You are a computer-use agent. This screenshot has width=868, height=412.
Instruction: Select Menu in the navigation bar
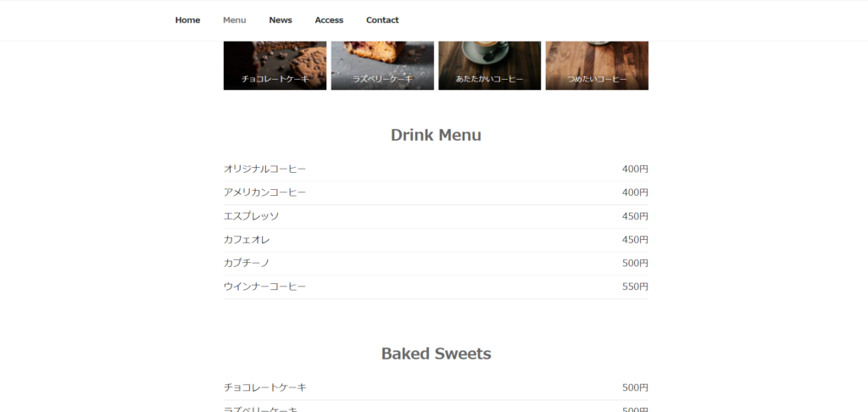click(234, 20)
